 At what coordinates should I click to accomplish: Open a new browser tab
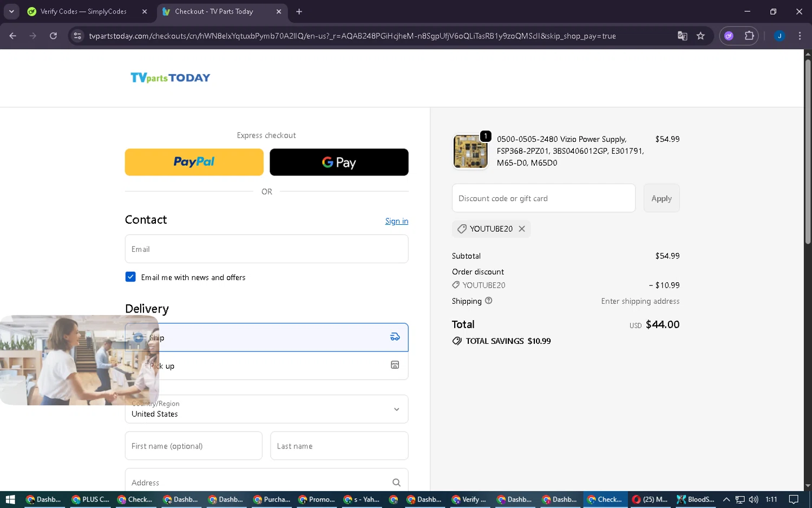[299, 11]
